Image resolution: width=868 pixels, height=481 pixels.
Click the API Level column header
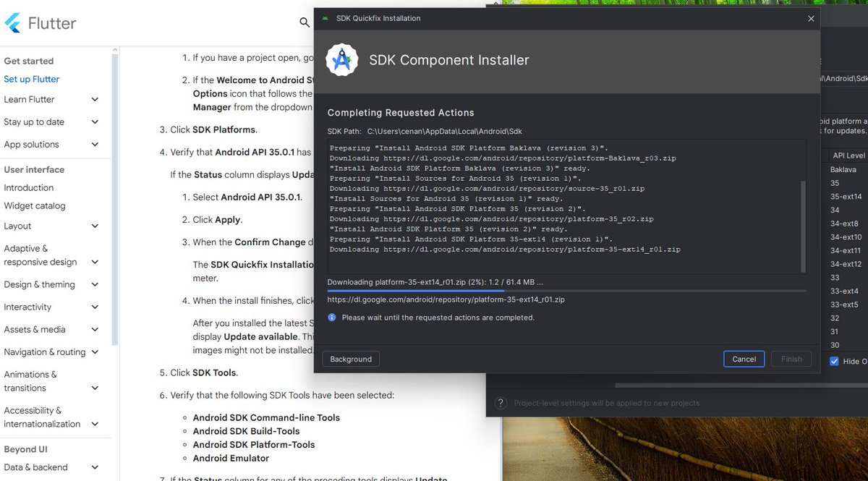click(848, 156)
